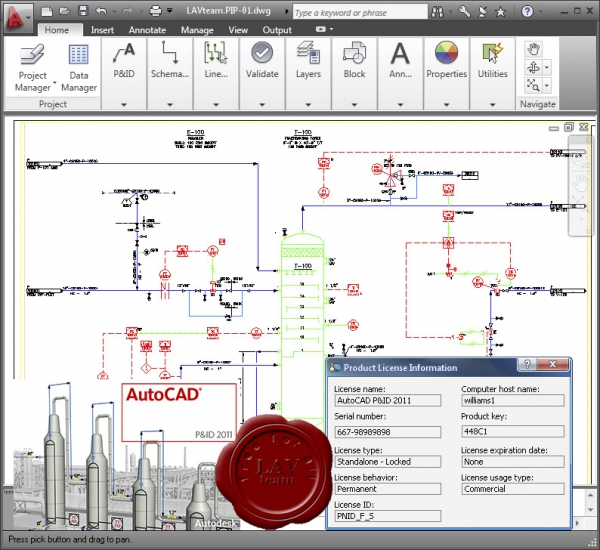Expand the Utilities panel dropdown arrow
600x550 pixels.
(x=492, y=104)
